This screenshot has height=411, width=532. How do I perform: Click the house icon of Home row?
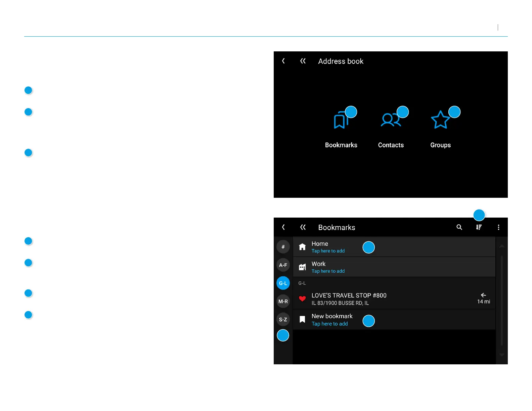click(x=302, y=247)
